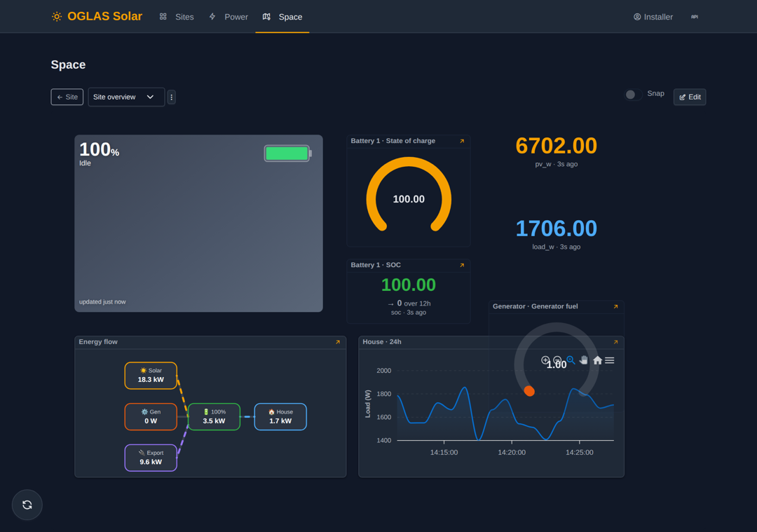Screen dimensions: 757x532
Task: Click the Solar node in Energy flow
Action: [x=151, y=376]
